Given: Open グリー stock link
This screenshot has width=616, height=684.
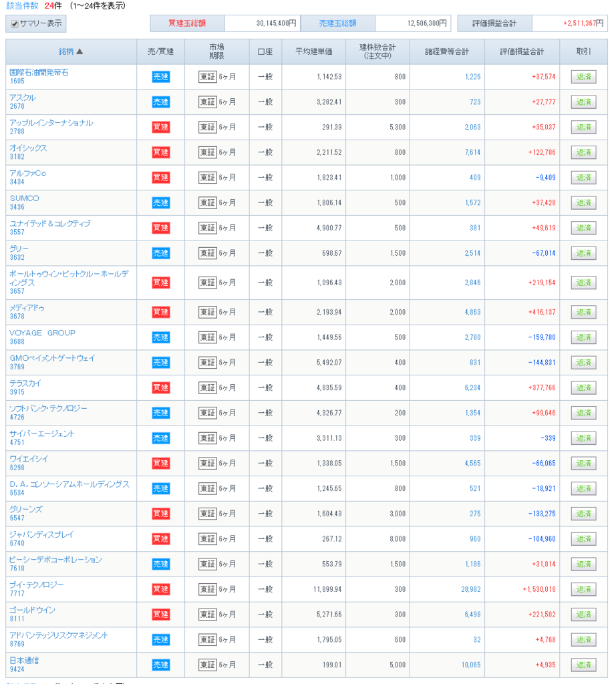Looking at the screenshot, I should (19, 248).
